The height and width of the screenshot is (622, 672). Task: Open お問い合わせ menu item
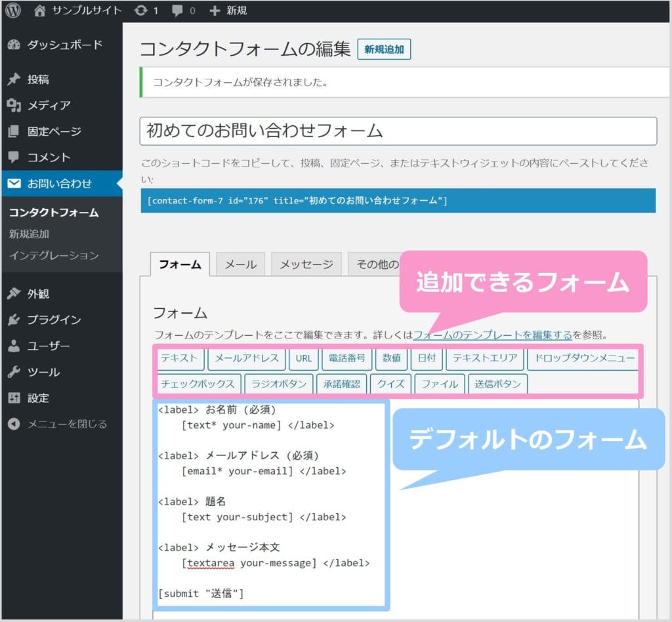coord(62,183)
